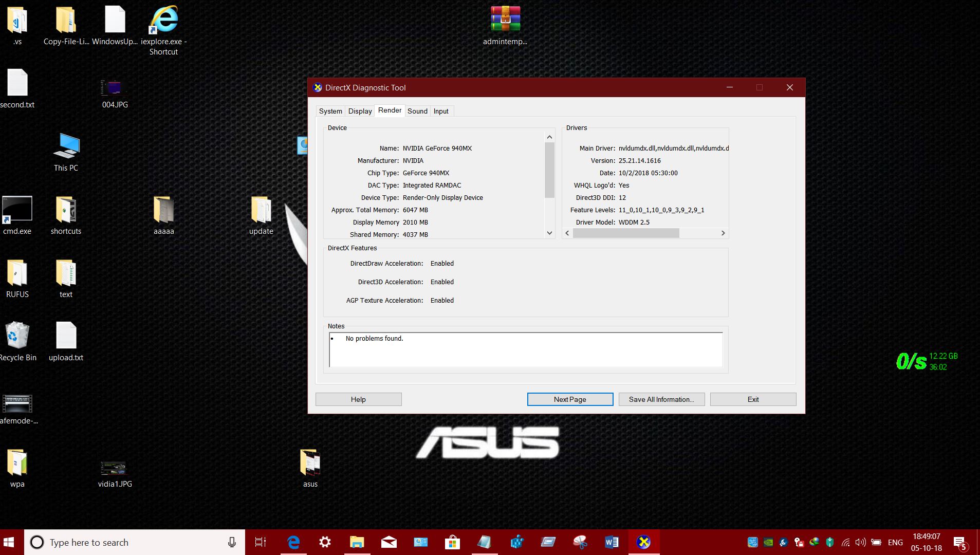The width and height of the screenshot is (980, 555).
Task: Open File Explorer from taskbar
Action: click(x=357, y=542)
